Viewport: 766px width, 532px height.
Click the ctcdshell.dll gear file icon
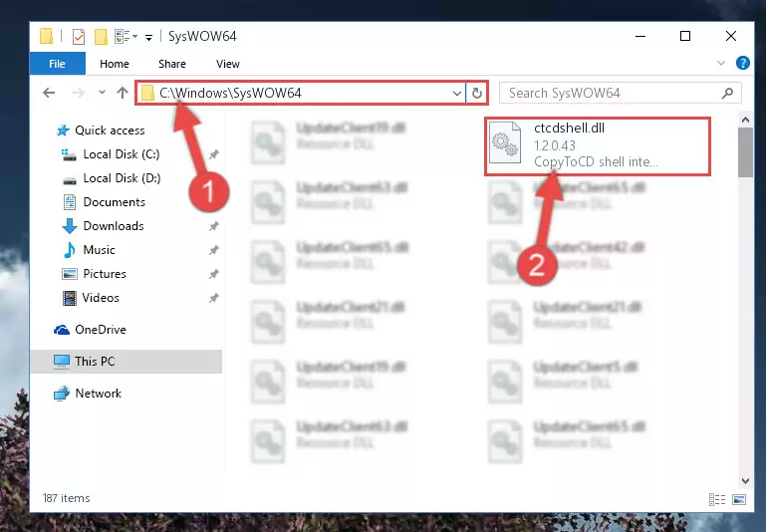click(x=505, y=142)
